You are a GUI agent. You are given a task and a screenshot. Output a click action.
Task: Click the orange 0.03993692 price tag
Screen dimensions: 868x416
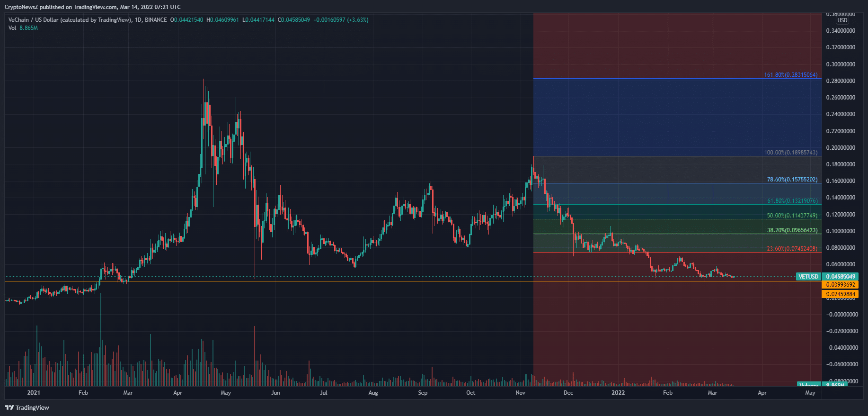click(841, 285)
